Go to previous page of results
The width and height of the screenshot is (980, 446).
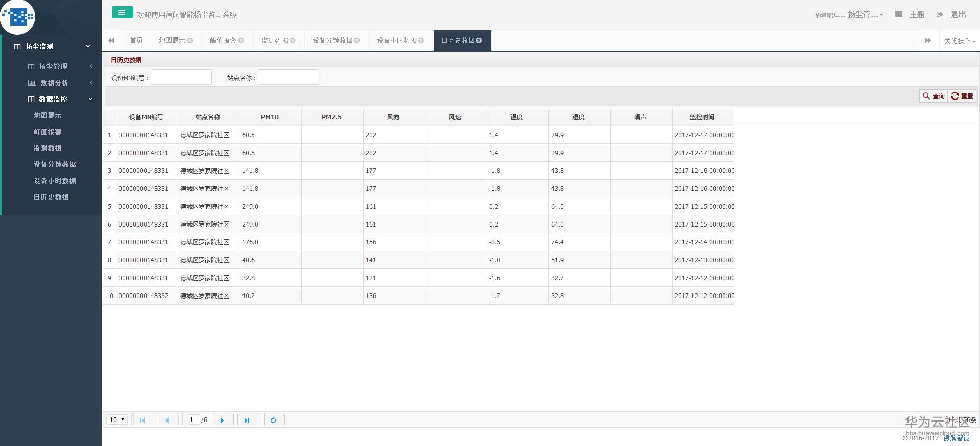pos(168,420)
